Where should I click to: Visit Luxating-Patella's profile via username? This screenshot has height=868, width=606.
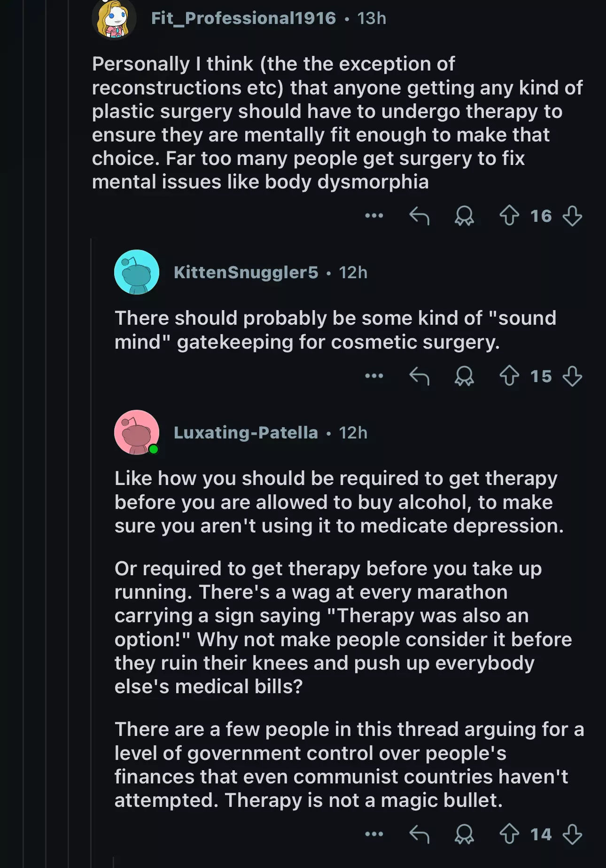246,433
